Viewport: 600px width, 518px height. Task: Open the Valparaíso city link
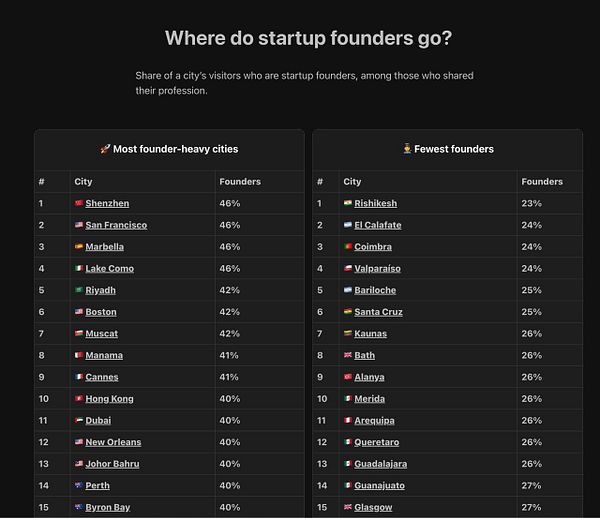click(x=377, y=269)
